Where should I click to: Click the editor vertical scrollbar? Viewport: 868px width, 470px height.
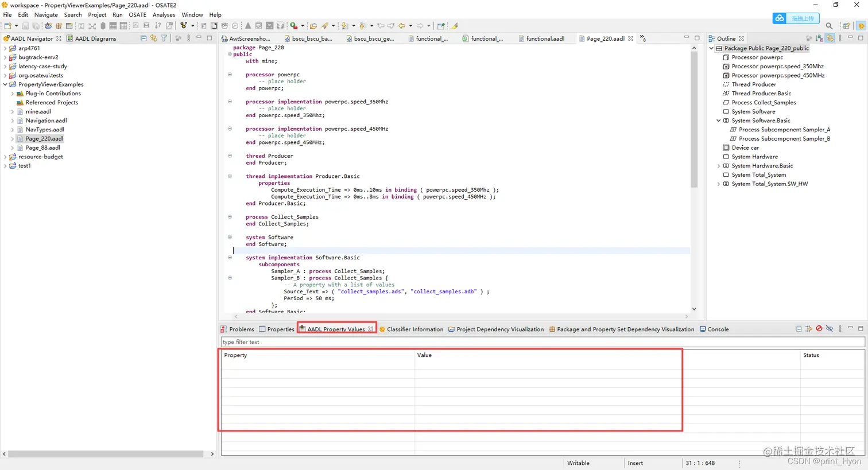[x=694, y=119]
